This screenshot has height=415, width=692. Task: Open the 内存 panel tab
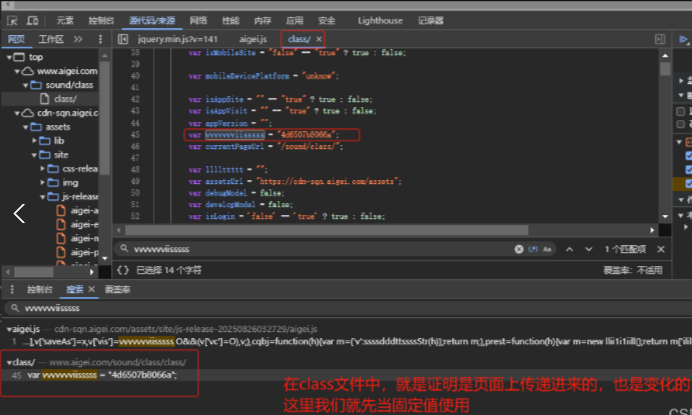263,20
